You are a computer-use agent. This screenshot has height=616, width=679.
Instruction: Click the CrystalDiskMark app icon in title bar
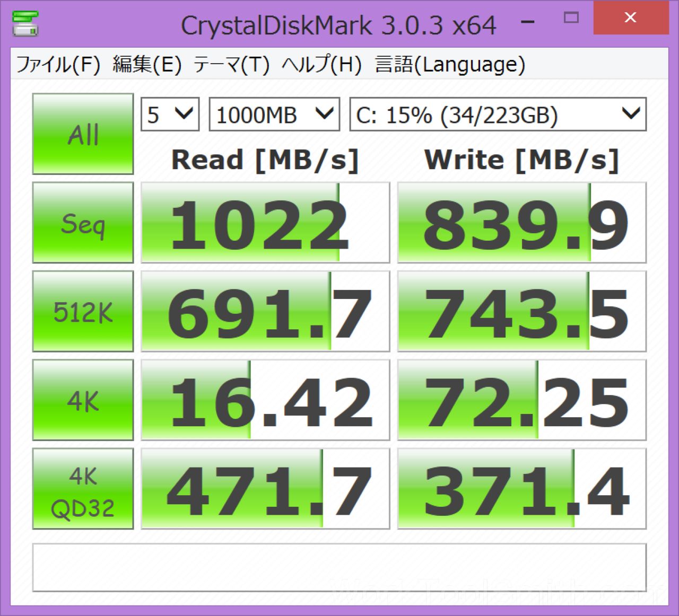(25, 23)
